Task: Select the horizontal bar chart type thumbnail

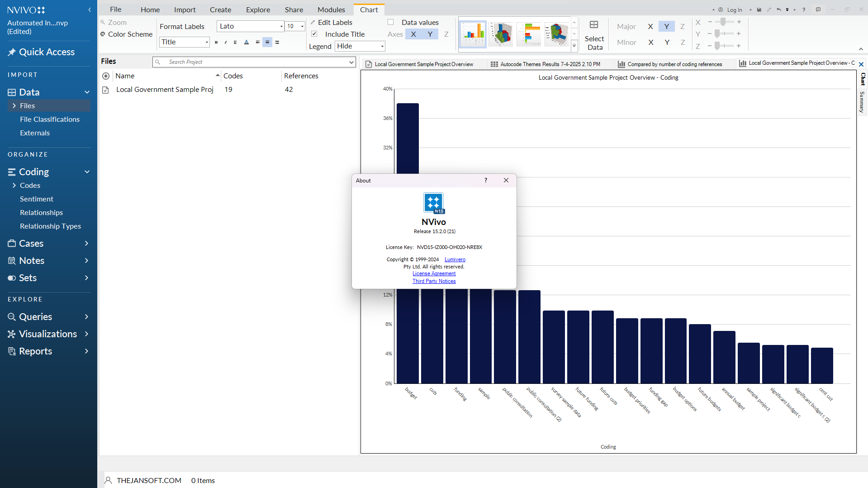Action: click(x=529, y=34)
